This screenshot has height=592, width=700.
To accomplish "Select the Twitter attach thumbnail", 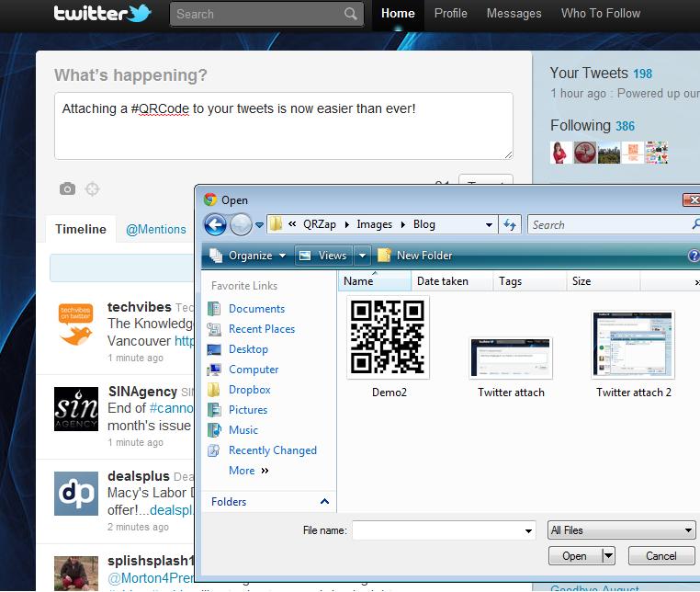I will (511, 359).
